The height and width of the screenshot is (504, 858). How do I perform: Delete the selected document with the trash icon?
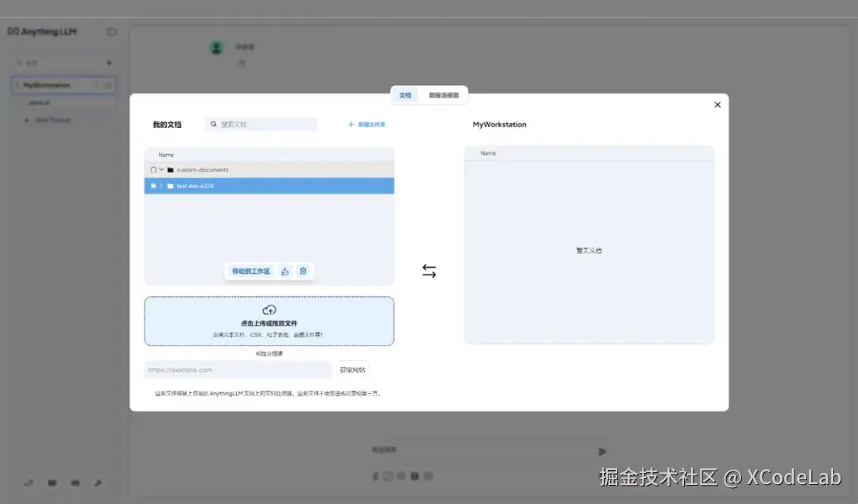click(x=303, y=271)
